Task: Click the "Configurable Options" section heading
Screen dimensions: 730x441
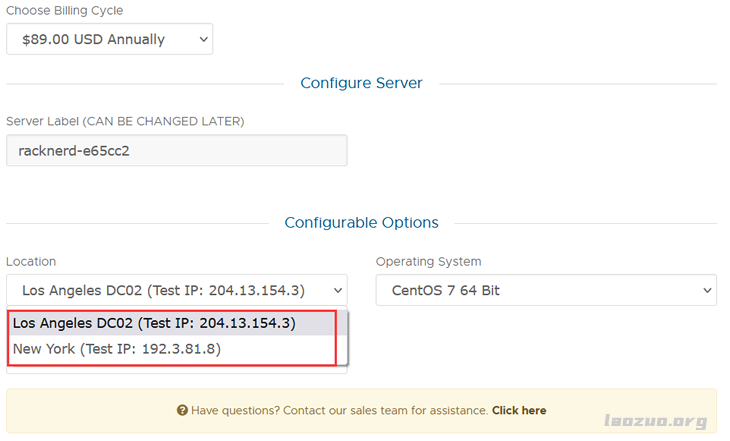Action: point(361,223)
